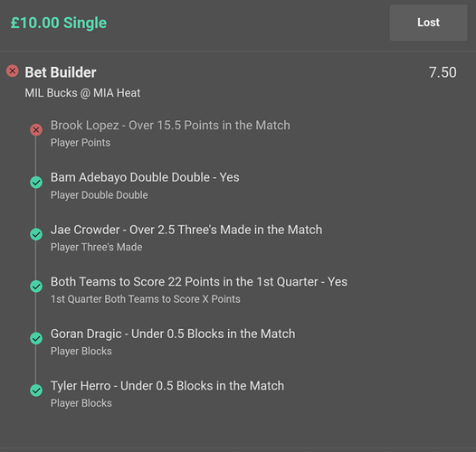The image size is (476, 452).
Task: Click the red cross next to Brook Lopez
Action: 36,130
